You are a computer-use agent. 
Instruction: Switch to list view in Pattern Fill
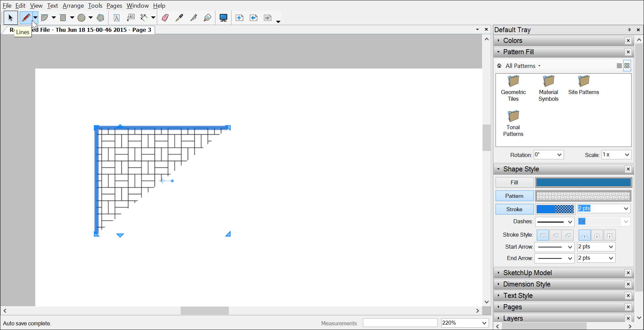(x=619, y=66)
